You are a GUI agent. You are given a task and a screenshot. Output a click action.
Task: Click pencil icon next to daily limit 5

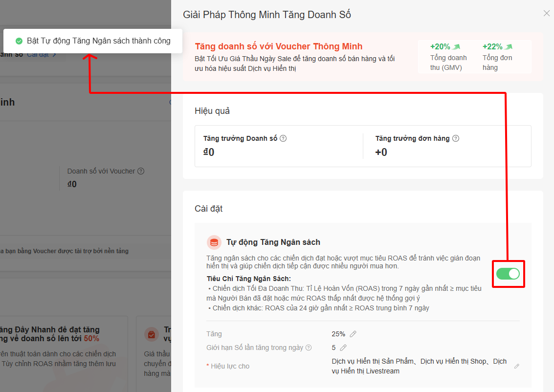343,348
